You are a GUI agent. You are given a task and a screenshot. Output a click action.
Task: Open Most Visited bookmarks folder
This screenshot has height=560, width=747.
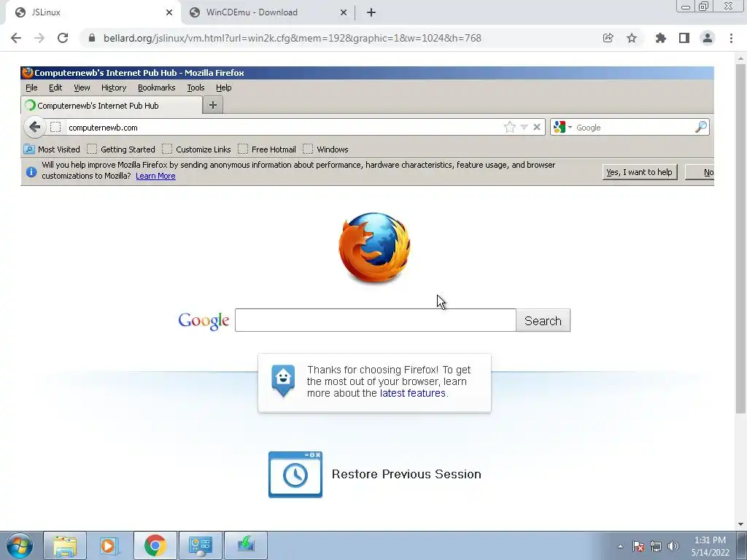(x=52, y=149)
